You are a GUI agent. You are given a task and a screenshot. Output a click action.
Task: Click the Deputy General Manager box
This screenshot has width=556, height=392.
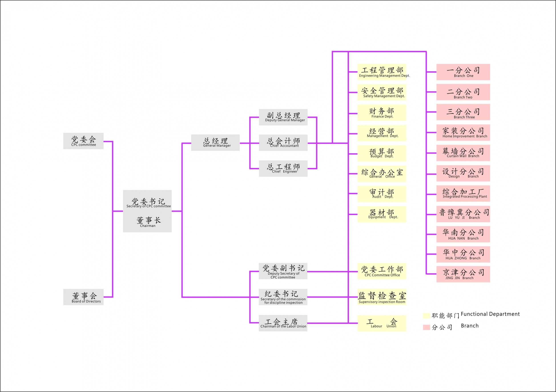[283, 117]
